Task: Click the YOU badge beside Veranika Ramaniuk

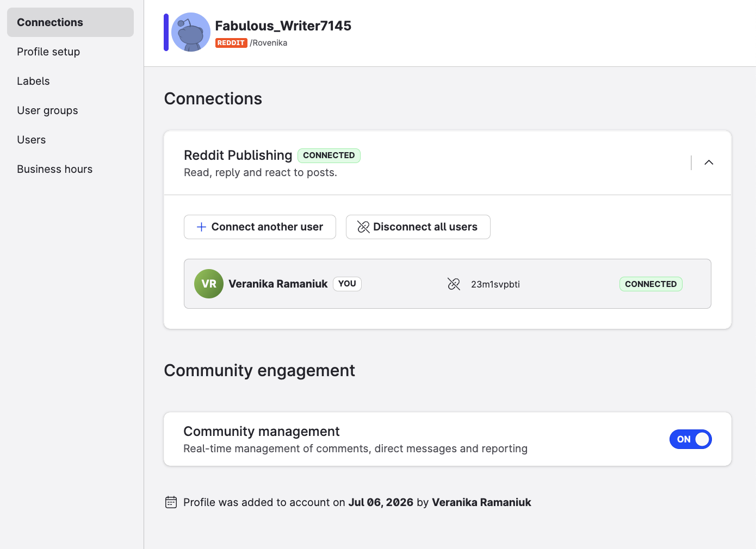Action: point(347,284)
